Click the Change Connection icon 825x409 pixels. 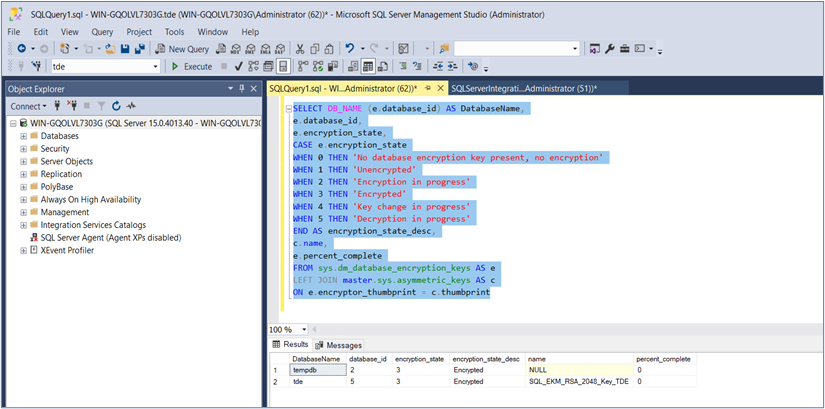36,66
